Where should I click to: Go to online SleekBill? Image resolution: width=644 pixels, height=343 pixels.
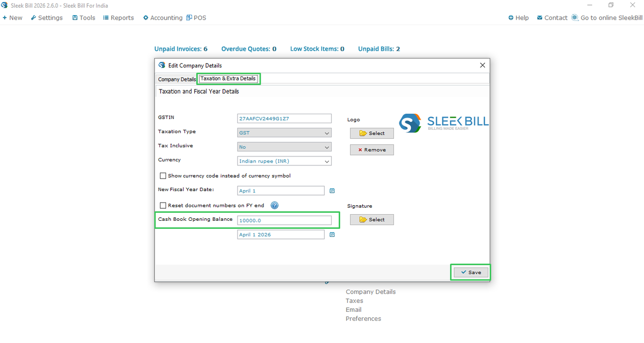[x=607, y=18]
